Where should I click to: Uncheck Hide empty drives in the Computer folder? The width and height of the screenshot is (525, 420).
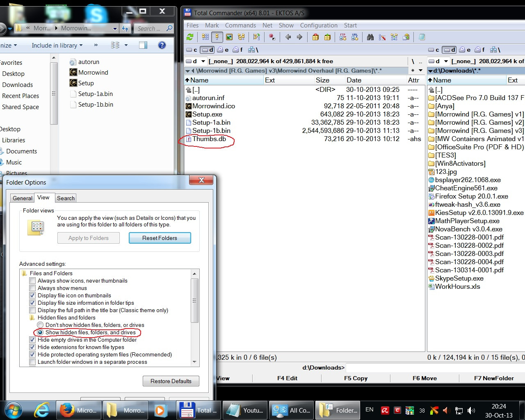click(x=32, y=340)
